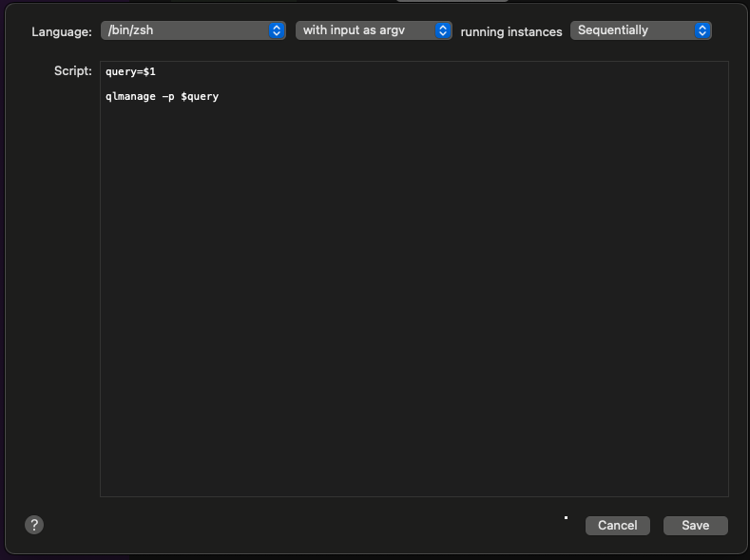
Task: Click the 'running instances' label text
Action: (511, 31)
